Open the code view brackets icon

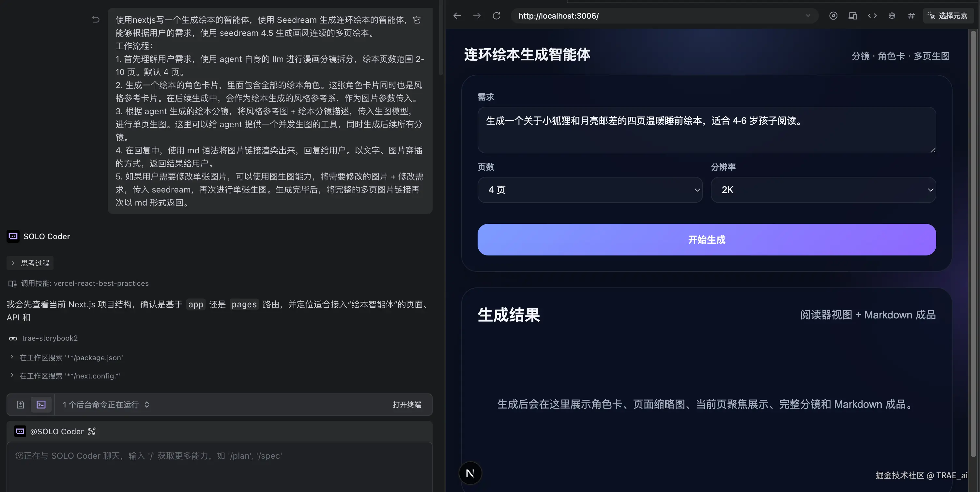872,16
